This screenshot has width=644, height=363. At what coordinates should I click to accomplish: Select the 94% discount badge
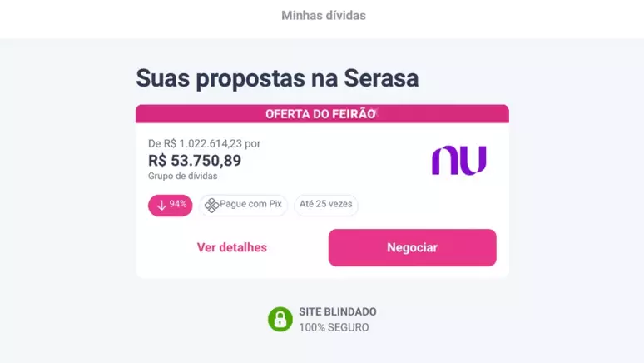tap(170, 205)
